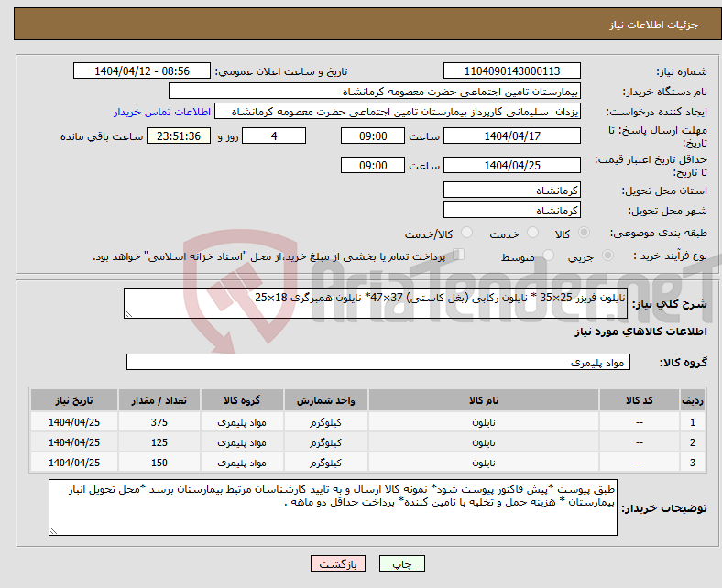This screenshot has height=588, width=722.
Task: Click the توضیحات خریدار notes textarea
Action: click(x=333, y=507)
